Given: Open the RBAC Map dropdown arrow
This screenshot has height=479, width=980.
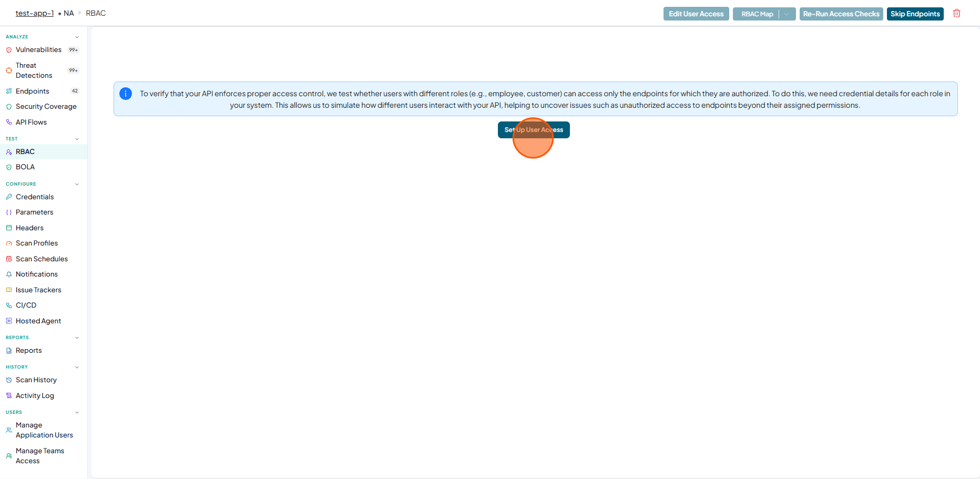Looking at the screenshot, I should [787, 14].
